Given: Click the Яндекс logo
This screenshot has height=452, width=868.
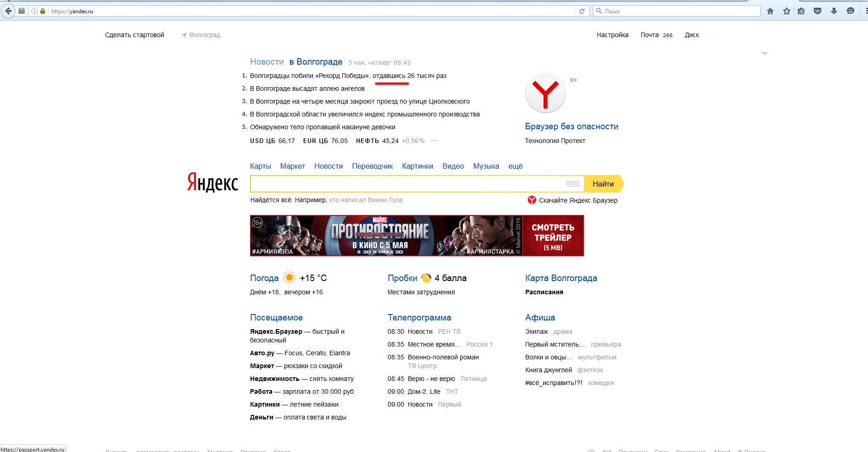Looking at the screenshot, I should click(x=212, y=182).
